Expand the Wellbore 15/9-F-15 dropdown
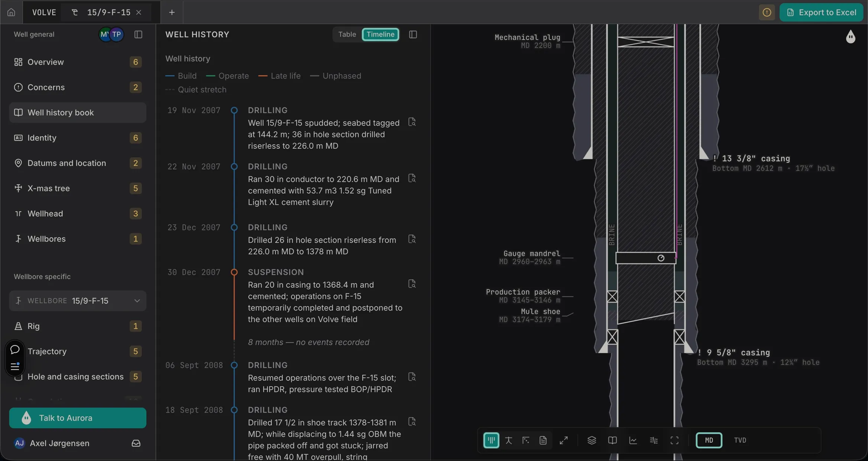Screen dimensions: 868x461 tap(78, 301)
